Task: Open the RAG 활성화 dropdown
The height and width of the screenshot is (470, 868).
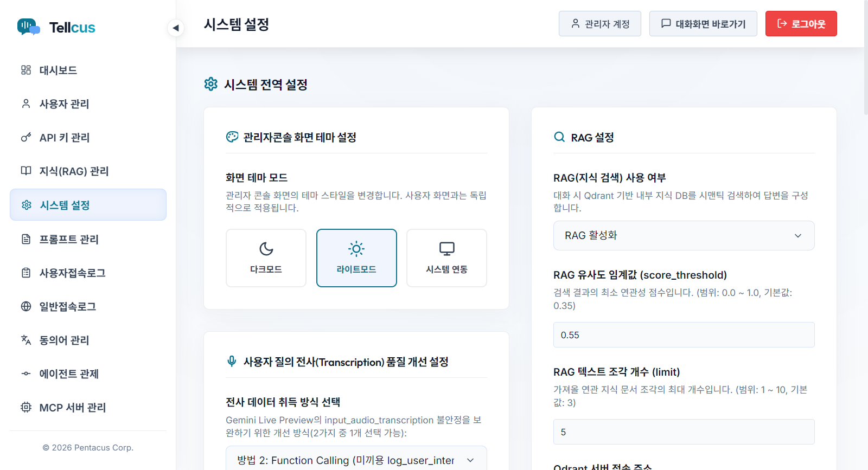Action: (x=684, y=235)
